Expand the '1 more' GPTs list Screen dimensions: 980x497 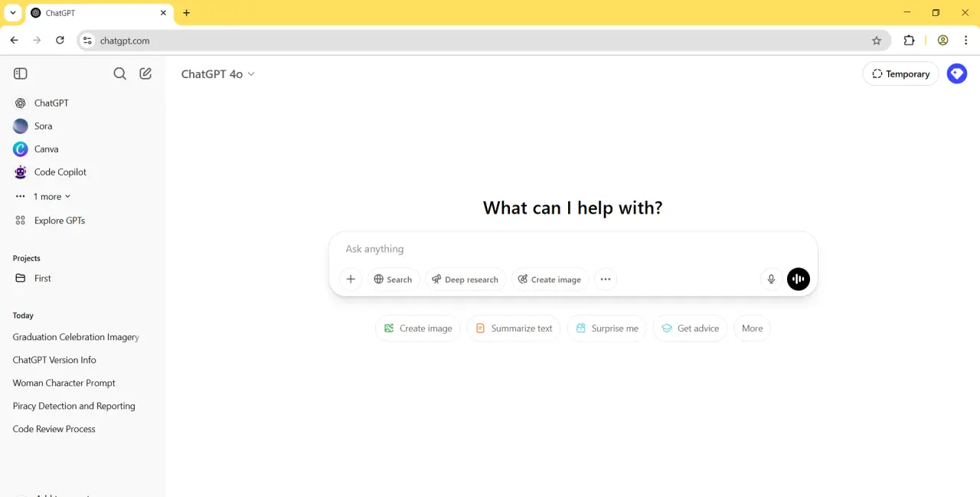pos(44,197)
